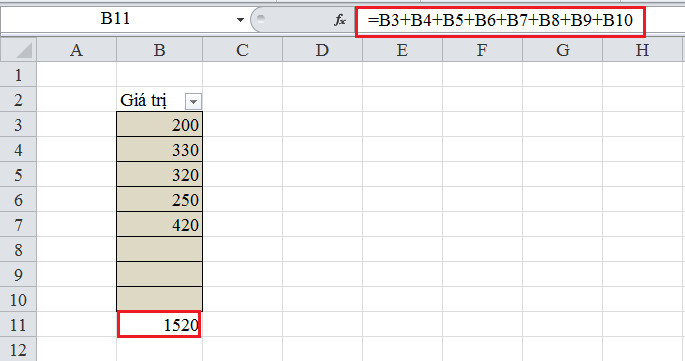Image resolution: width=685 pixels, height=361 pixels.
Task: Click the cell containing 420
Action: [x=159, y=224]
